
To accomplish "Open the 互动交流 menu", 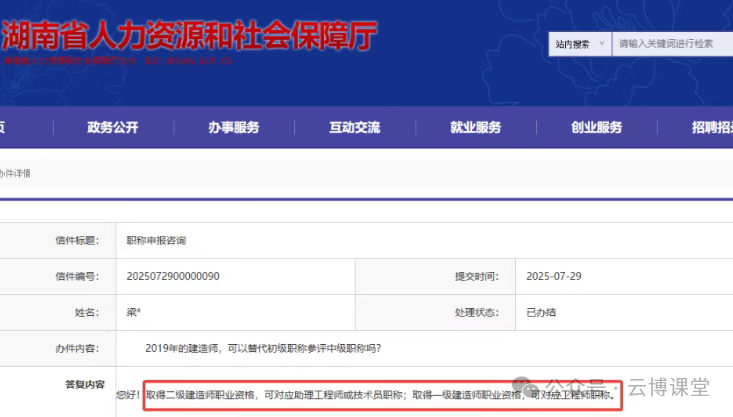I will [355, 127].
